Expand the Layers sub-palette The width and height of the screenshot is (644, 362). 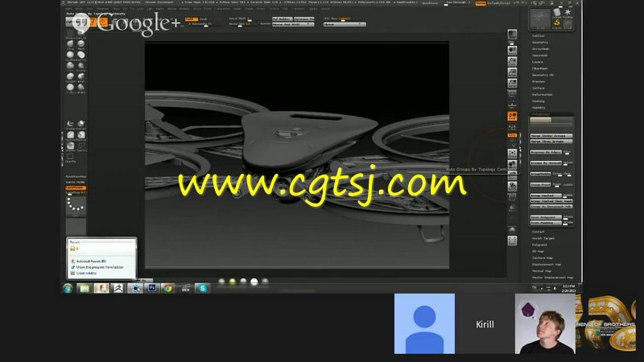538,62
